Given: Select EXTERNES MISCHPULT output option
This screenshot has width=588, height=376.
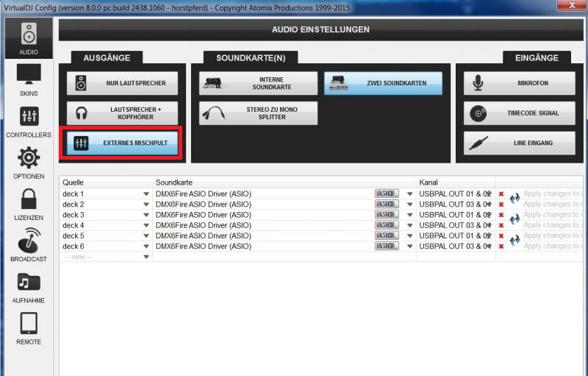Looking at the screenshot, I should [x=122, y=143].
